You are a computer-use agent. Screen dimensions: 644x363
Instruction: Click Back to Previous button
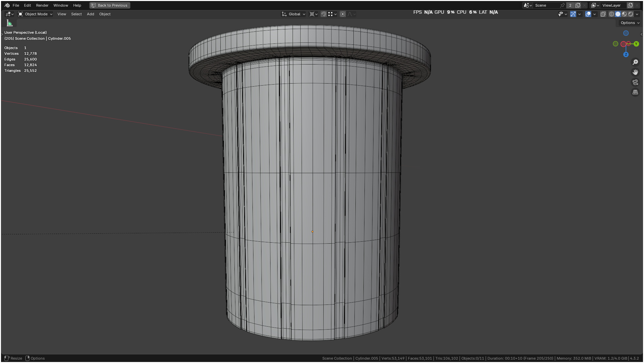click(110, 5)
